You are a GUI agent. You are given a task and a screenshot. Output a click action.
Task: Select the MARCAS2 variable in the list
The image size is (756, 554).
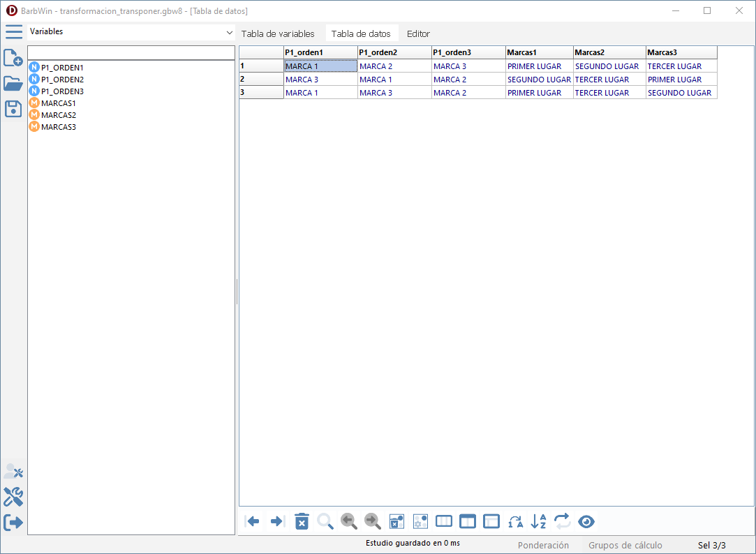59,115
